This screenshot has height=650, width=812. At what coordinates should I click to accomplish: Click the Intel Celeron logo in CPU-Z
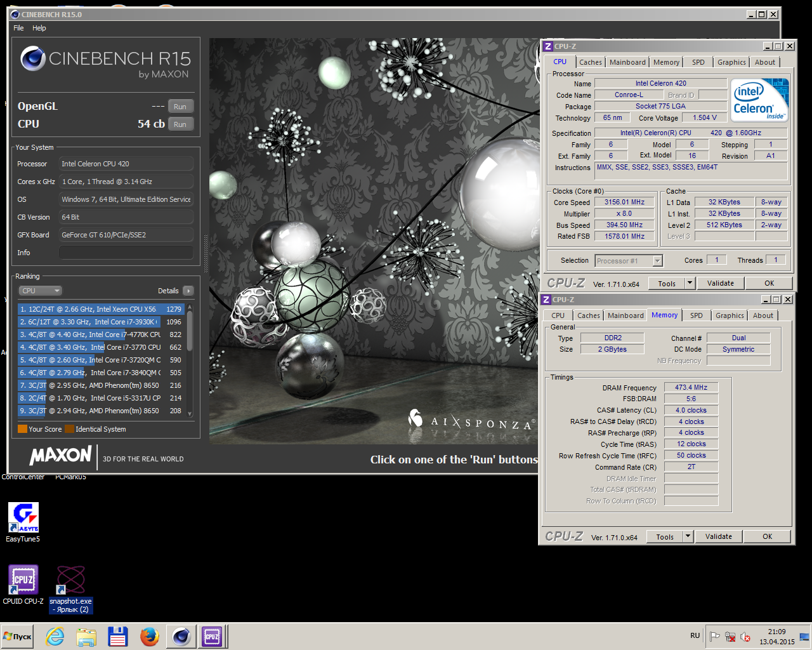[760, 100]
